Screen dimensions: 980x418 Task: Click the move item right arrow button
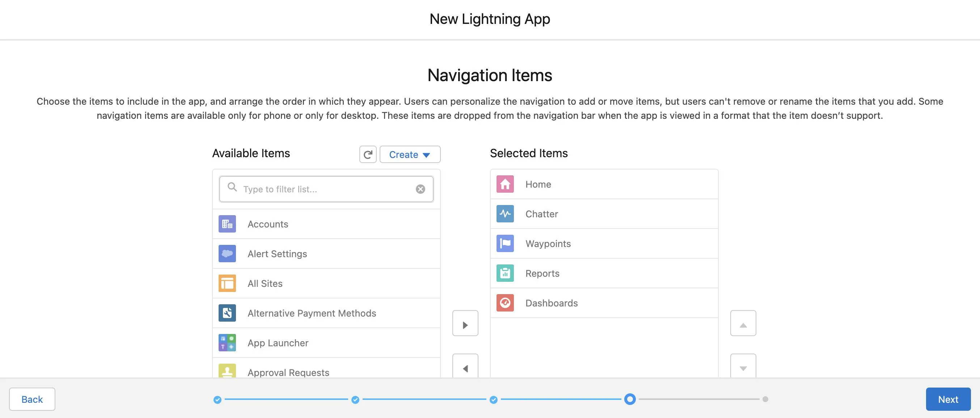pos(465,323)
